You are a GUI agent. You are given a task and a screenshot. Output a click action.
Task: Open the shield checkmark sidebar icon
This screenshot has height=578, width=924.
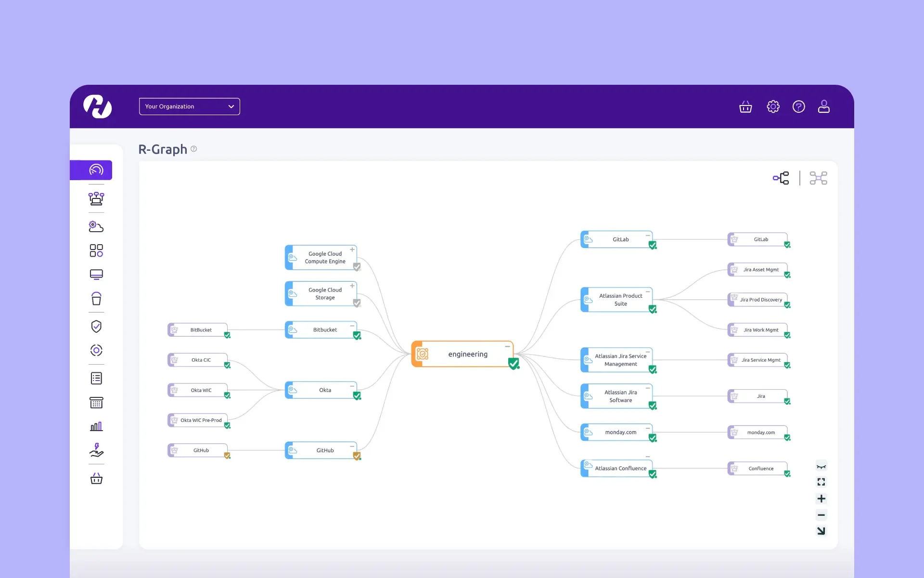click(x=96, y=327)
